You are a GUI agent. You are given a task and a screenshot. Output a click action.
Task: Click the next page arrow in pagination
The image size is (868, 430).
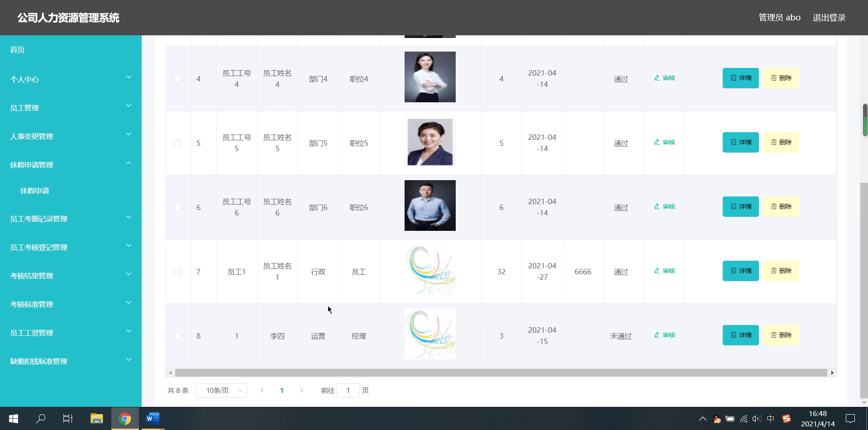pos(301,390)
